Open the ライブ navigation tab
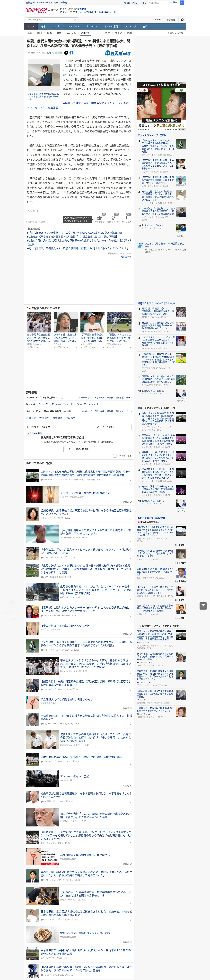This screenshot has height=980, width=210. [56, 27]
